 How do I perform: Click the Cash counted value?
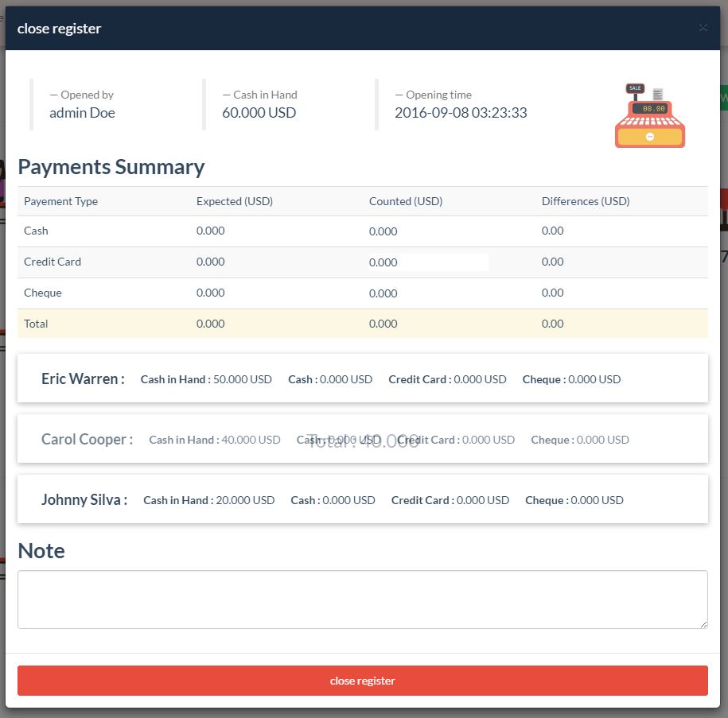(383, 231)
